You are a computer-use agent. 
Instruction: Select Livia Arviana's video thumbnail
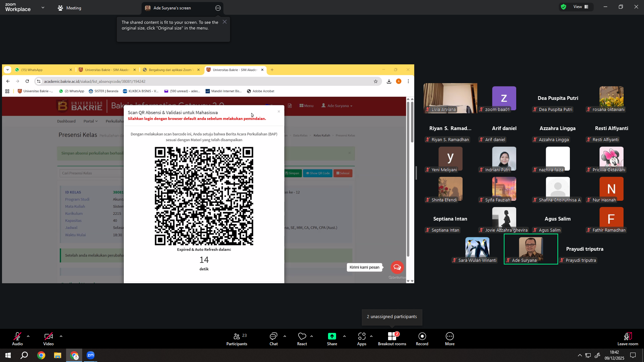coord(450,98)
